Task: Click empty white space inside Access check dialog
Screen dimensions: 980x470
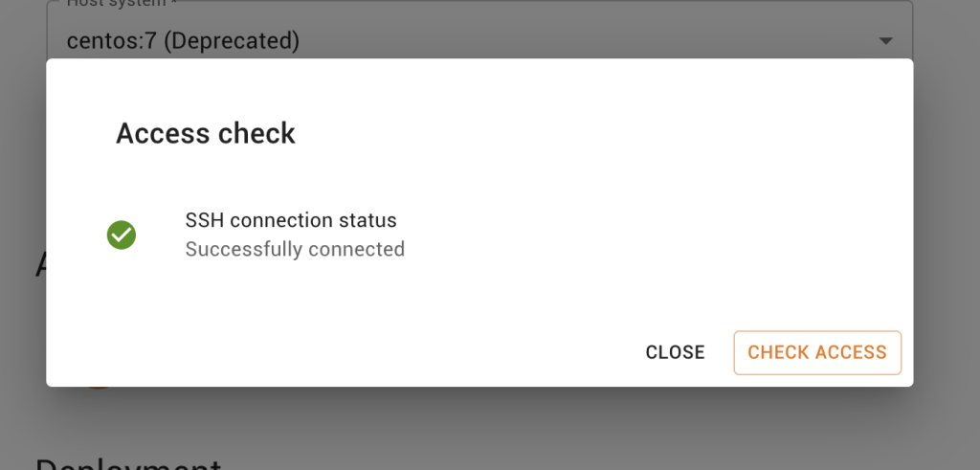Action: click(625, 188)
